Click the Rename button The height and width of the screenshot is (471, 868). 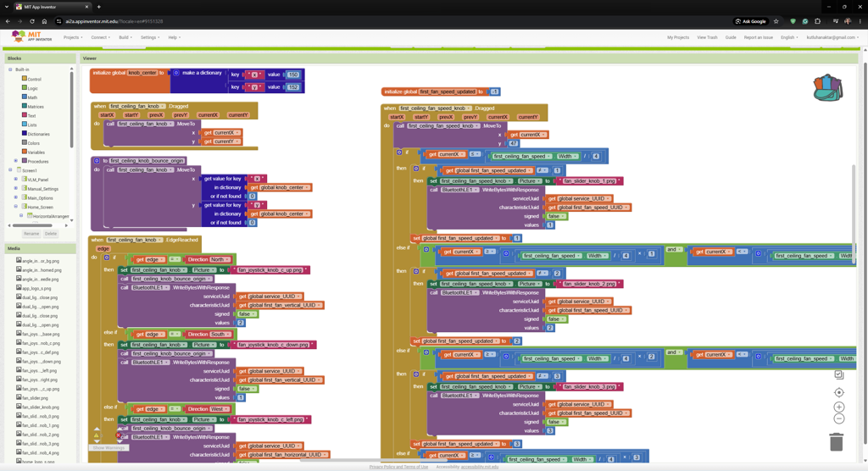click(x=31, y=234)
